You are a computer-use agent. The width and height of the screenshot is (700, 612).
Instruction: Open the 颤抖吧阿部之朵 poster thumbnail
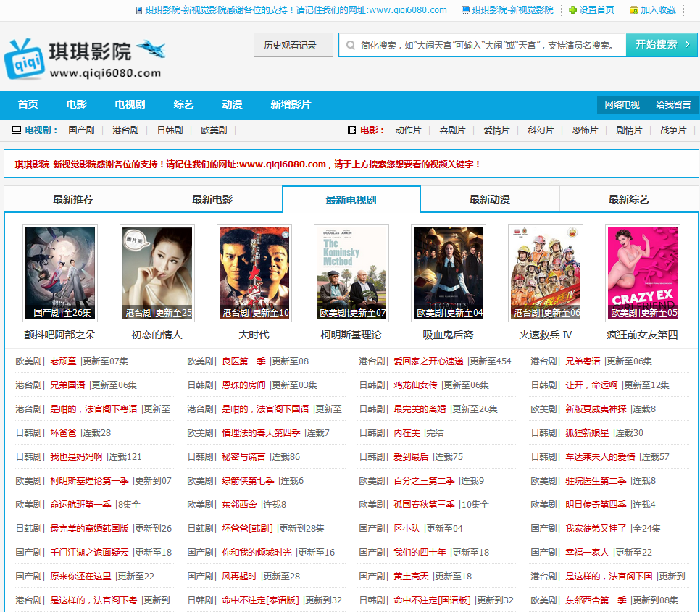point(60,273)
